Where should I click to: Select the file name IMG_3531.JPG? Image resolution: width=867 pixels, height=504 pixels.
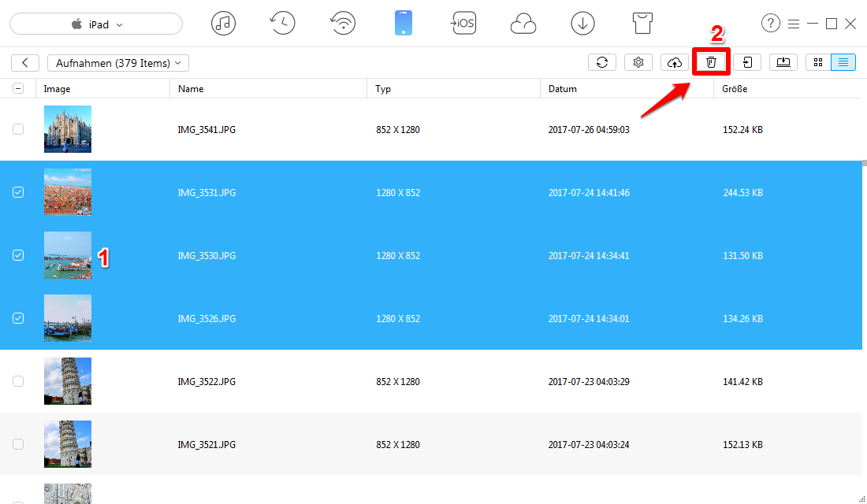coord(207,193)
